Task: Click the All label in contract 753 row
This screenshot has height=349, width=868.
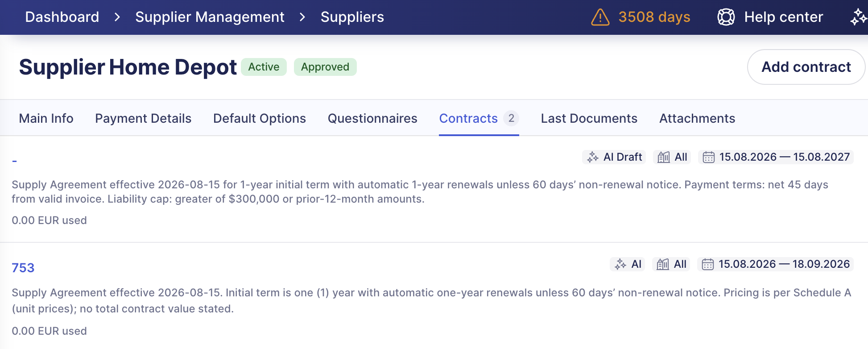Action: click(680, 264)
